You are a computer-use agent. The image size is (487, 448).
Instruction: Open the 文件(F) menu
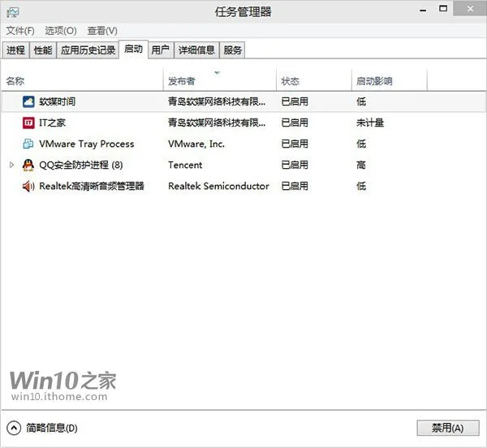[20, 31]
